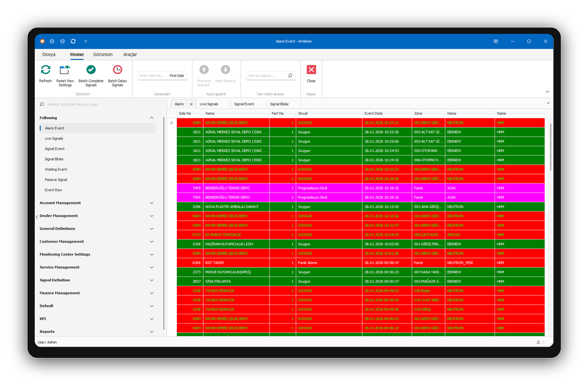Screen dimensions: 588x385
Task: Collapse the ribbon with the chevron
Action: [547, 92]
